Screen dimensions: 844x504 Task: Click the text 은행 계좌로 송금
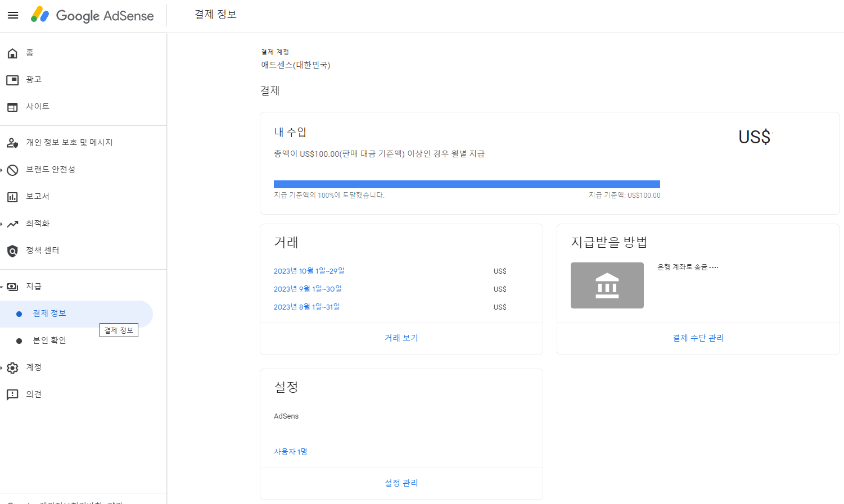click(683, 267)
